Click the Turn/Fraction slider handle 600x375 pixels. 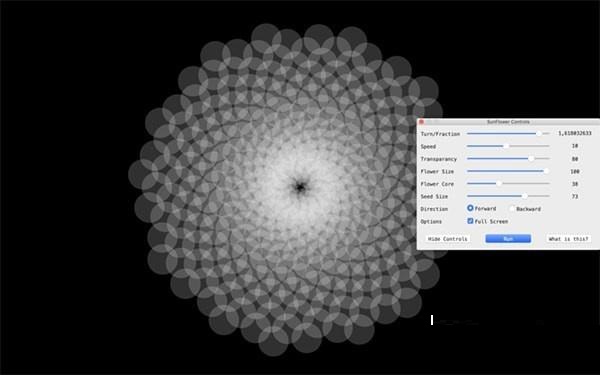[x=539, y=134]
